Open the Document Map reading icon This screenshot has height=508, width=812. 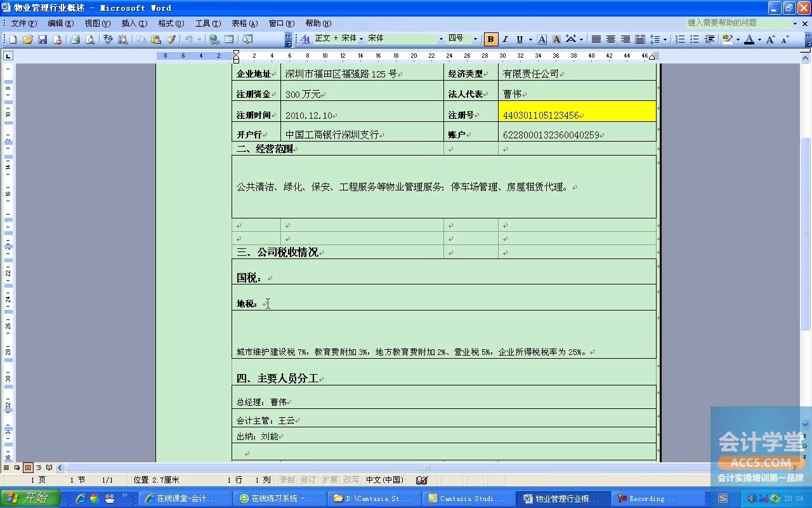247,39
